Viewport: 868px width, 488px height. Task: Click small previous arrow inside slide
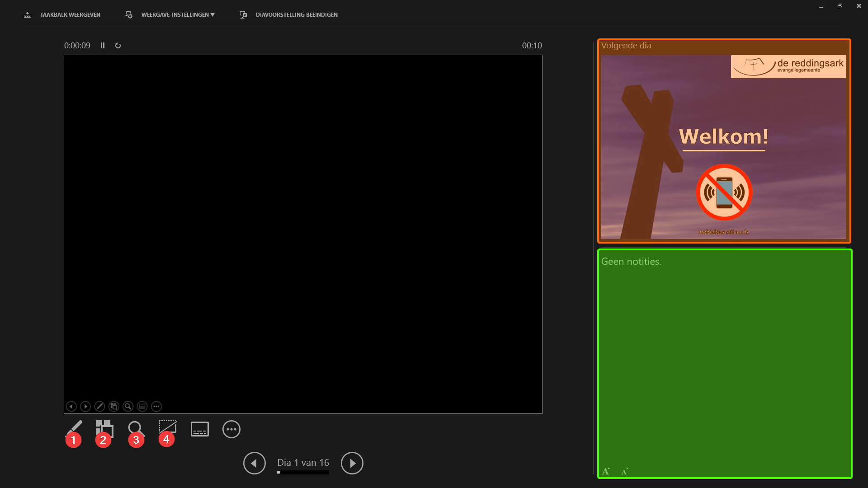(71, 406)
